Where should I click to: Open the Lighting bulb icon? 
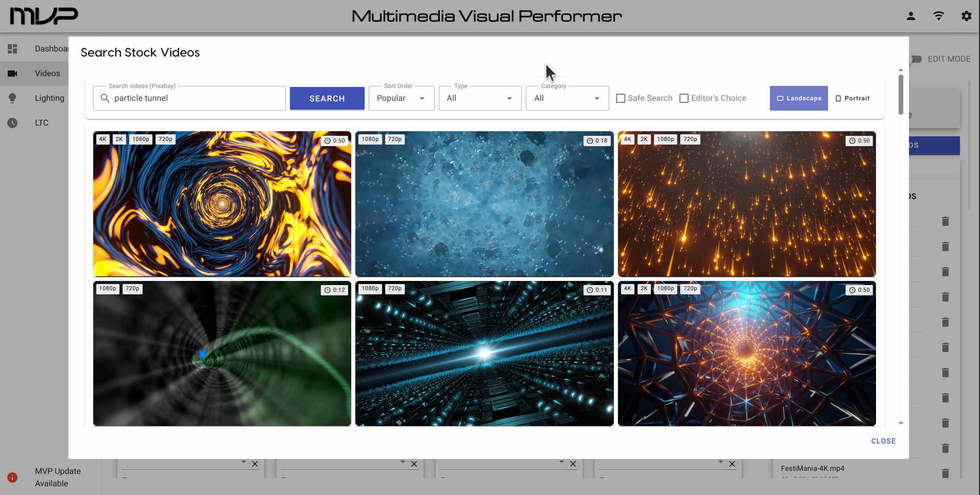pyautogui.click(x=12, y=98)
